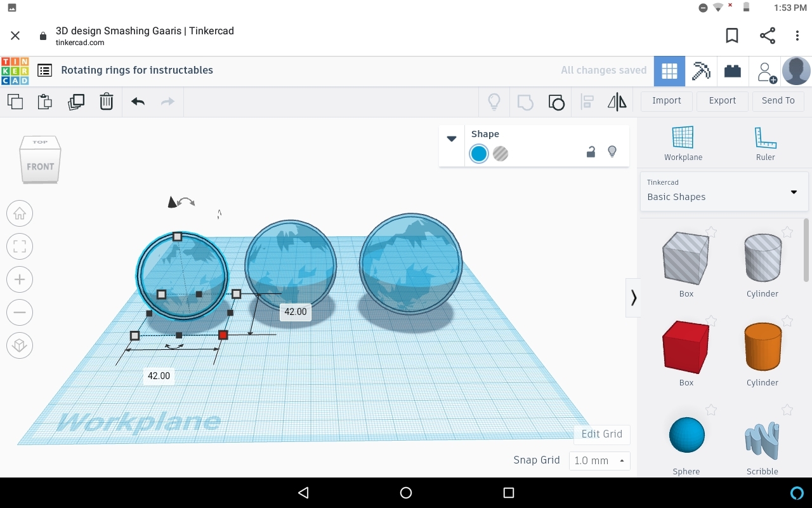
Task: Open the Snap Grid 1.0 mm dropdown
Action: pyautogui.click(x=599, y=461)
